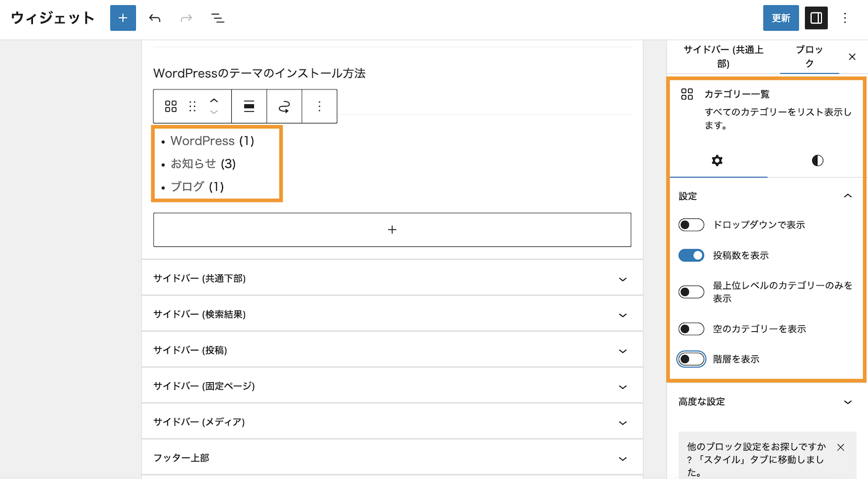Enable ドロップダウンで表示 toggle
This screenshot has height=479, width=868.
pyautogui.click(x=691, y=225)
